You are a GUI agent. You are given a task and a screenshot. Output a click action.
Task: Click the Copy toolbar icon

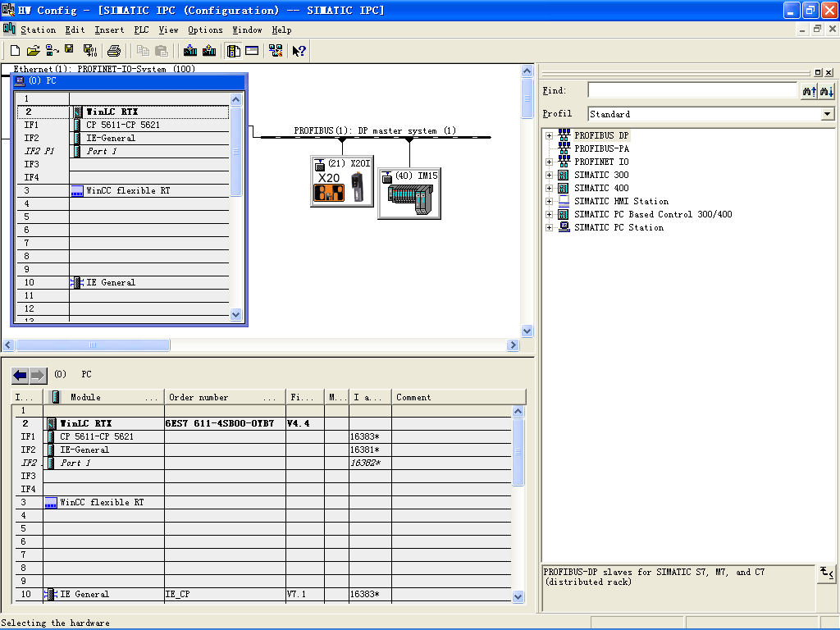click(x=143, y=51)
